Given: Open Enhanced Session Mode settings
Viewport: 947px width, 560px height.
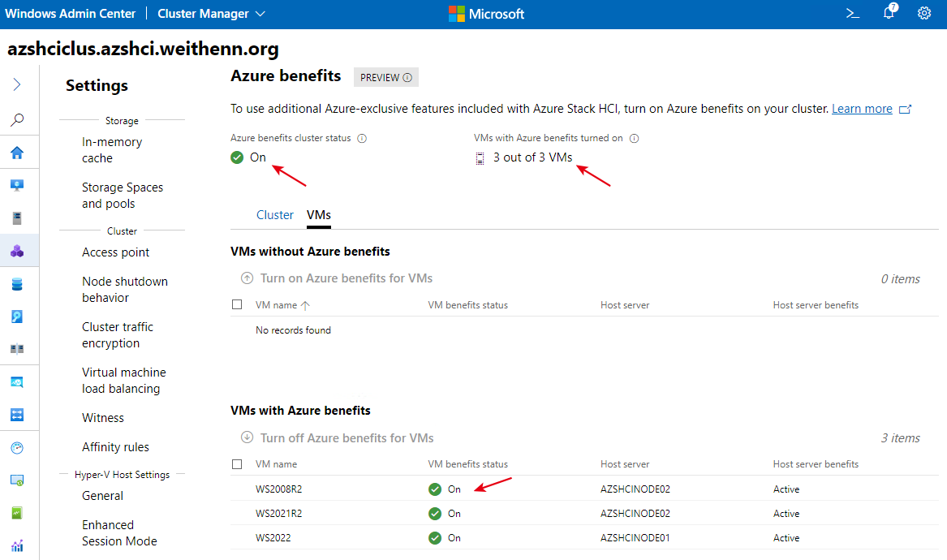Looking at the screenshot, I should click(x=119, y=533).
